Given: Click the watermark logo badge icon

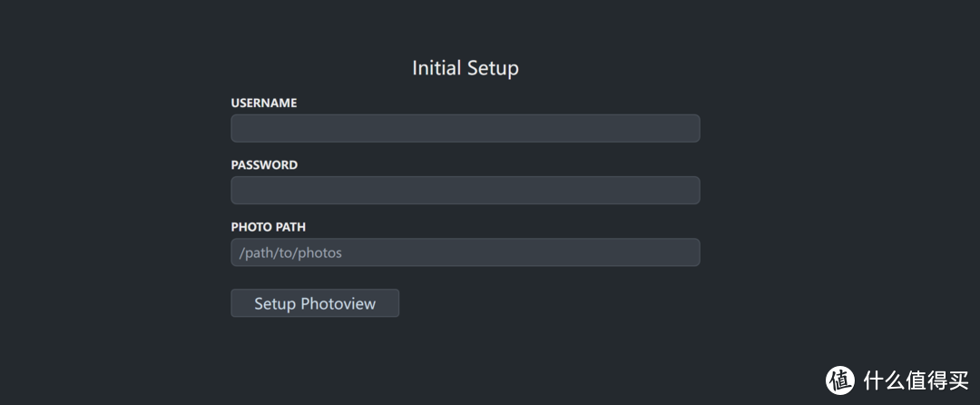Looking at the screenshot, I should [x=839, y=380].
